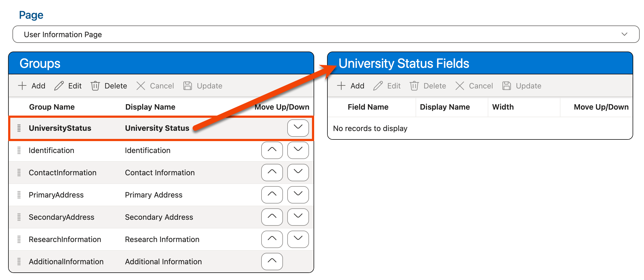This screenshot has height=280, width=644.
Task: Move the Identification group up
Action: [272, 150]
